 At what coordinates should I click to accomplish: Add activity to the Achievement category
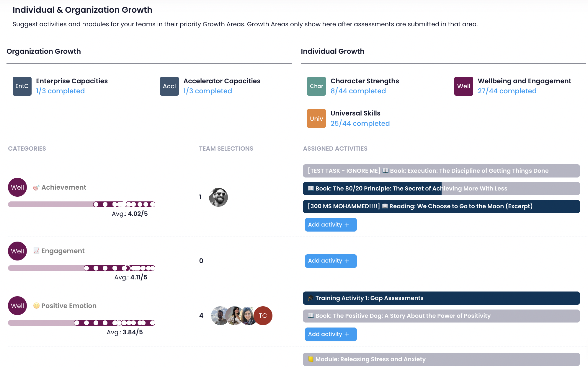(331, 225)
